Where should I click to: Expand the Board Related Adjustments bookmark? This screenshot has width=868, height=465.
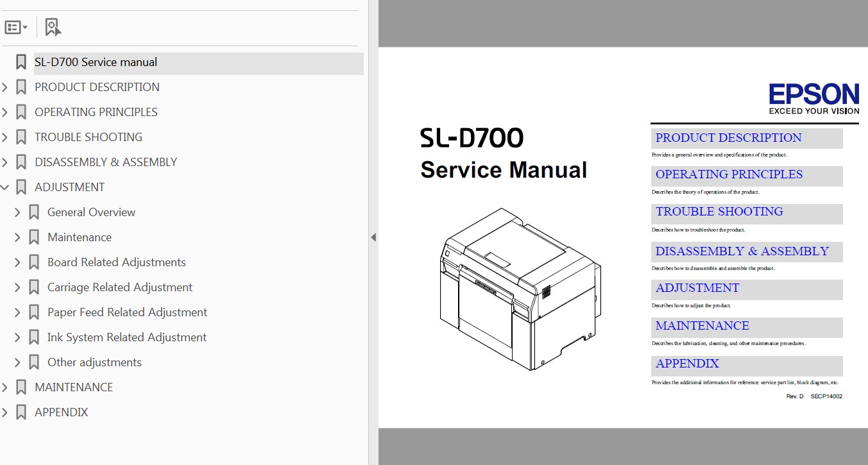click(18, 262)
